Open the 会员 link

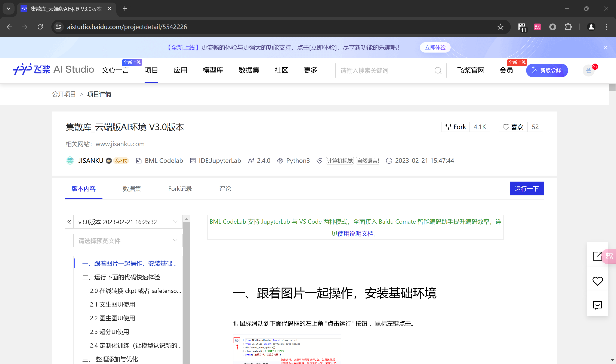pos(506,70)
